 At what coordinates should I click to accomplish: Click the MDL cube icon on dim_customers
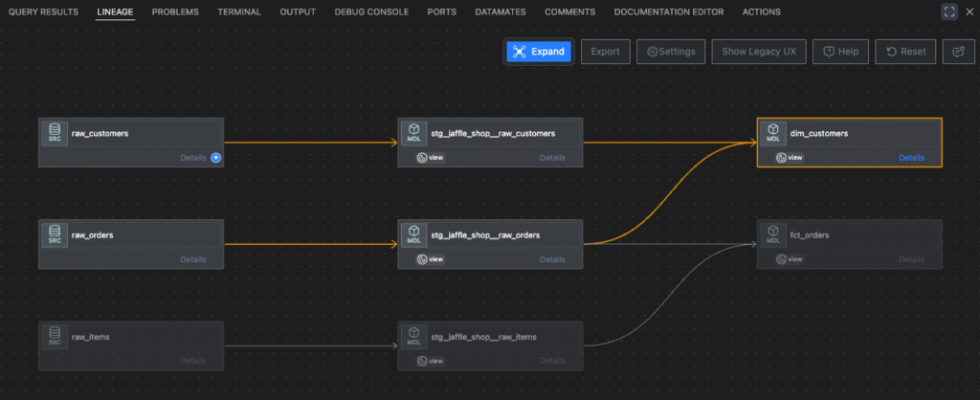pos(772,133)
